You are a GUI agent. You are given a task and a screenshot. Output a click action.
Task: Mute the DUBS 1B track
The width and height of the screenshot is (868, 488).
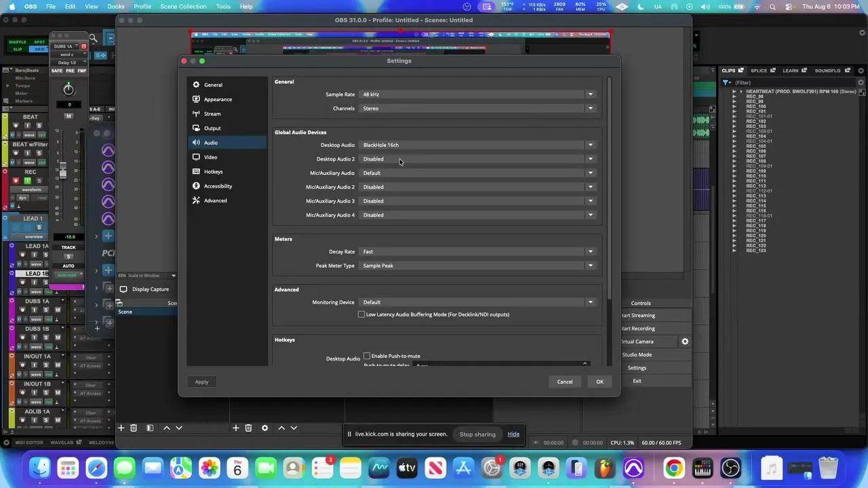tap(57, 338)
